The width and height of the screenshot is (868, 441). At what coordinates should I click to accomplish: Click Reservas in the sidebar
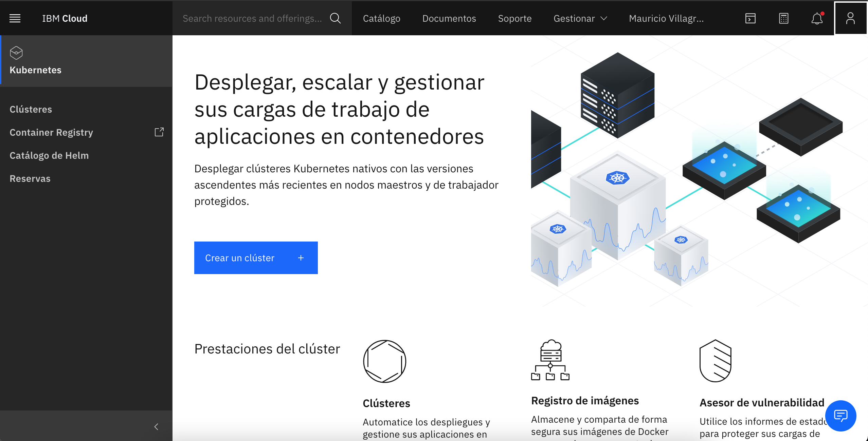pyautogui.click(x=30, y=179)
